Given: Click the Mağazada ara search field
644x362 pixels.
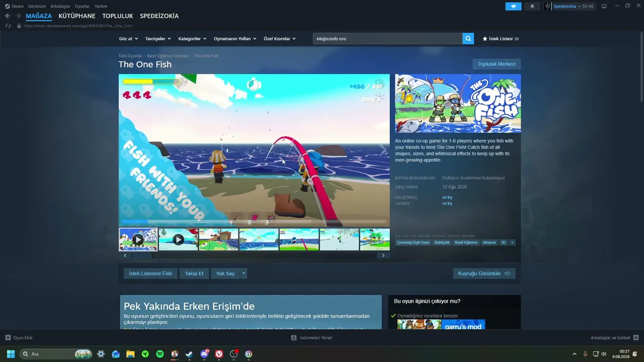Looking at the screenshot, I should 387,39.
